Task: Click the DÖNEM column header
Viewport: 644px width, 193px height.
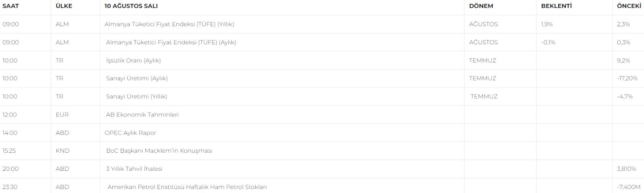Action: 481,6
